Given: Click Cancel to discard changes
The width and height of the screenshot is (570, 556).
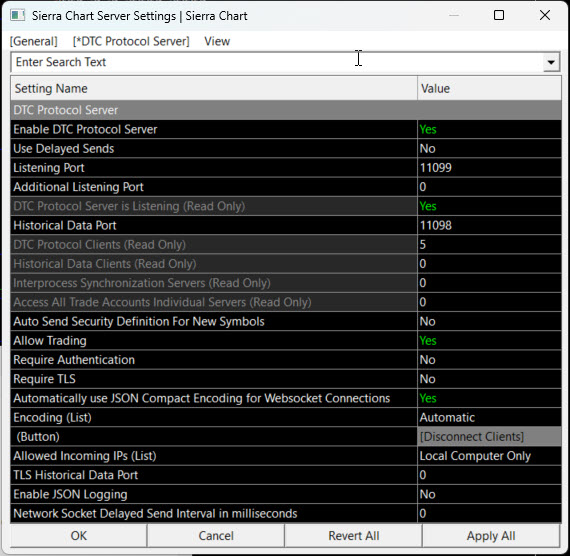Looking at the screenshot, I should pos(216,536).
